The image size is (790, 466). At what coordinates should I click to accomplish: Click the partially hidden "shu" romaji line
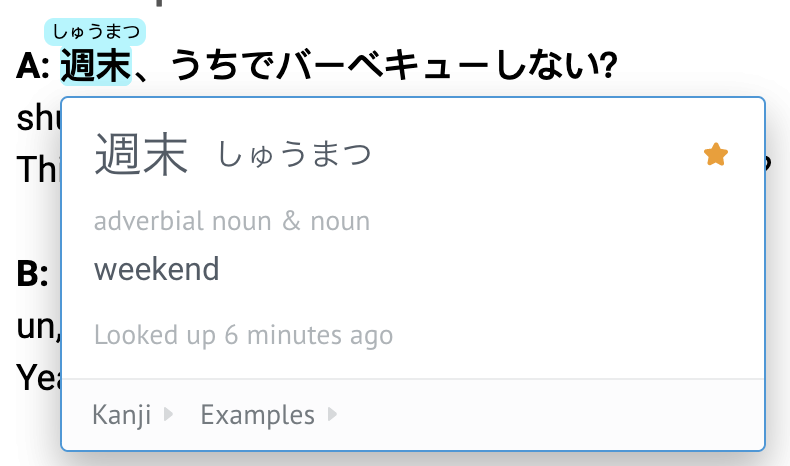[x=38, y=118]
